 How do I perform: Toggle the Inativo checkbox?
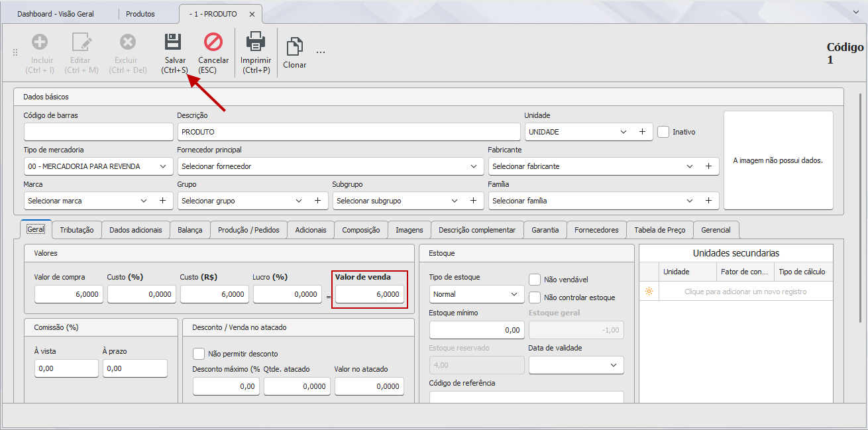pos(663,132)
